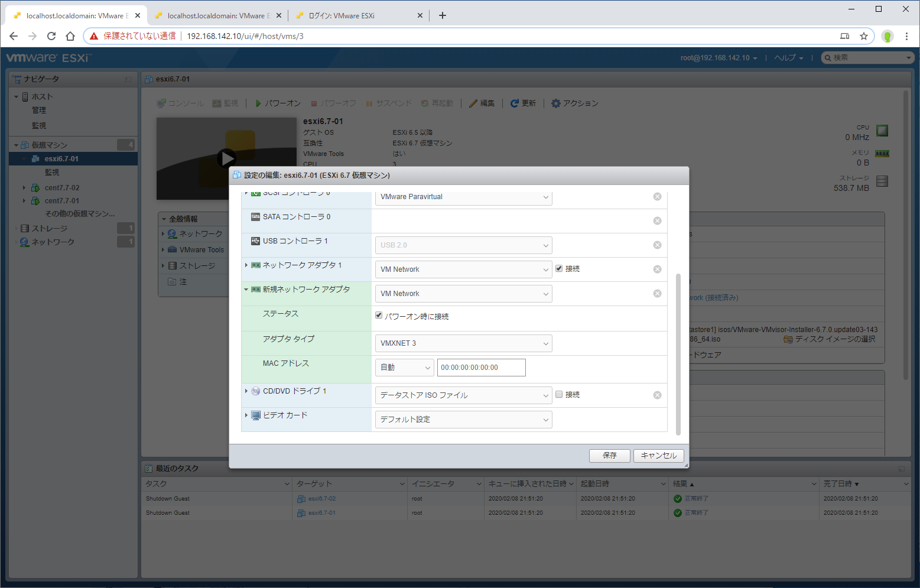Viewport: 920px width, 588px height.
Task: Click the MAC address input field
Action: click(x=482, y=368)
